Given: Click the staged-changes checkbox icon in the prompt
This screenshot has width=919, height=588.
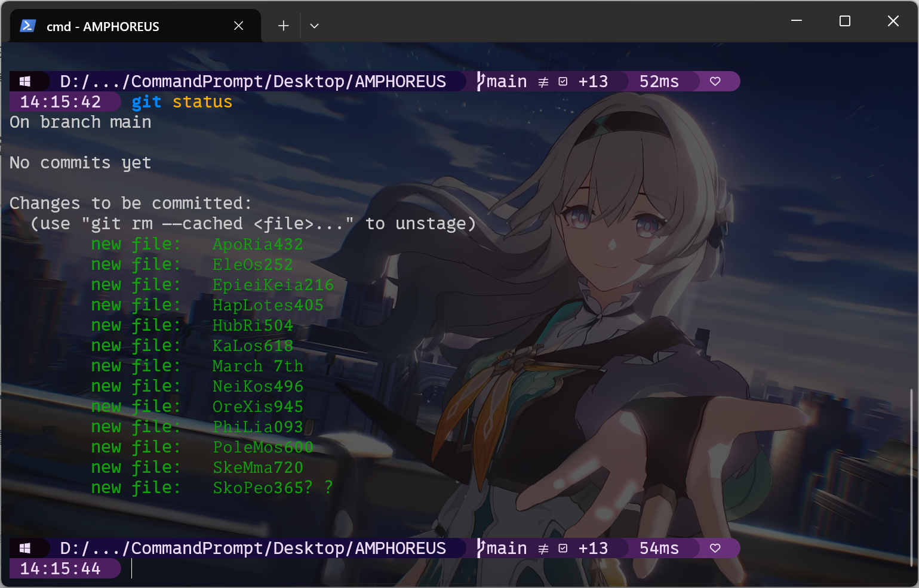Looking at the screenshot, I should pyautogui.click(x=562, y=81).
